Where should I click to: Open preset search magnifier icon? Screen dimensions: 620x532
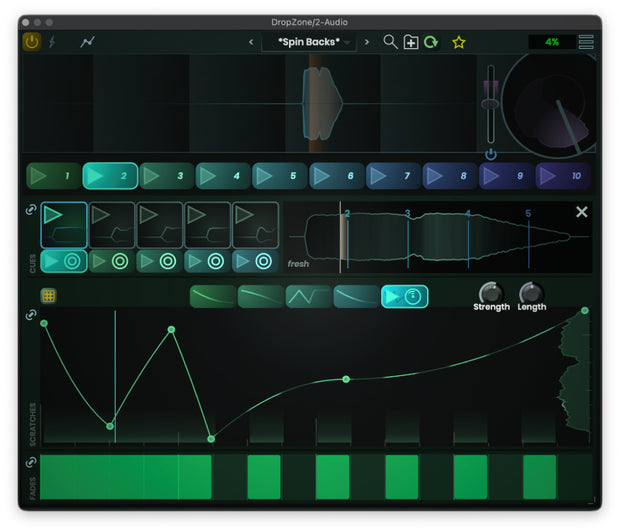click(390, 42)
